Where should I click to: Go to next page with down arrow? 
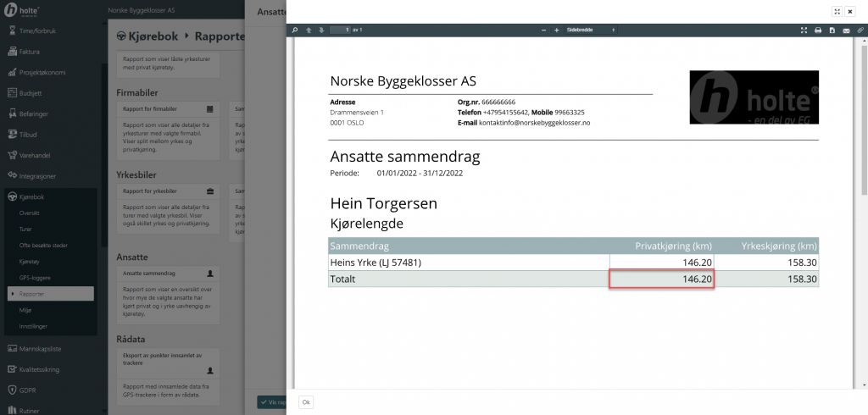321,30
